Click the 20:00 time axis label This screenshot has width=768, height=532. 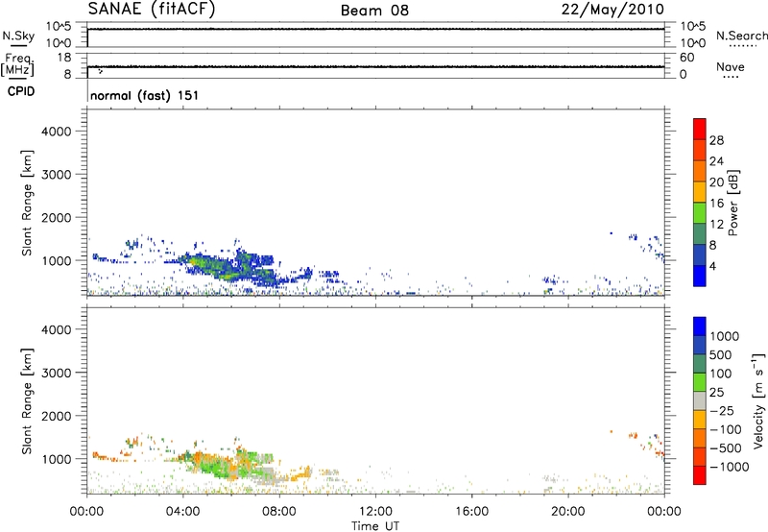click(x=567, y=512)
